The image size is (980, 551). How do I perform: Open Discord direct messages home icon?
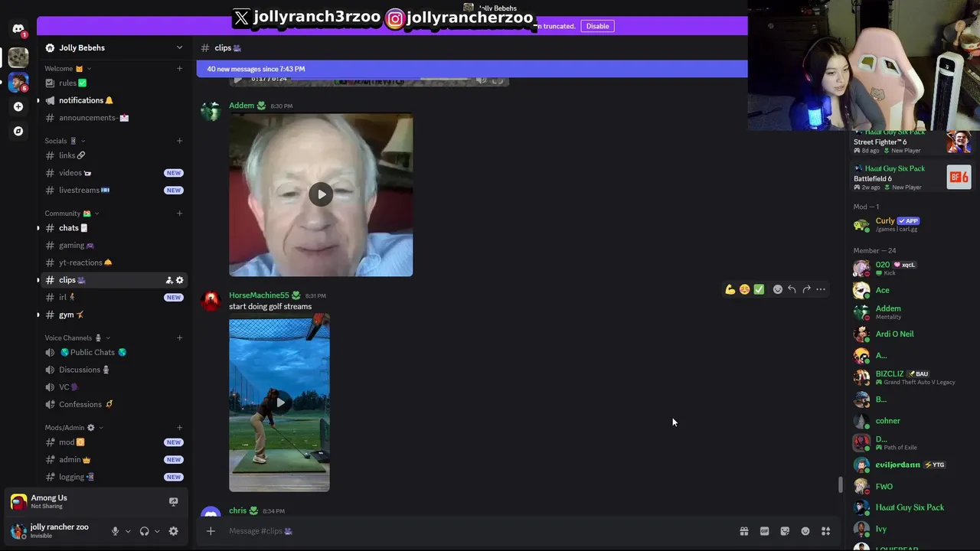coord(18,29)
